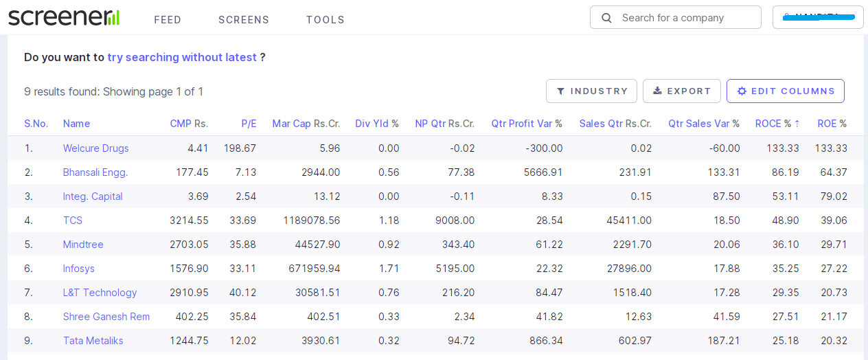
Task: Open the Integ. Capital company page
Action: 93,196
